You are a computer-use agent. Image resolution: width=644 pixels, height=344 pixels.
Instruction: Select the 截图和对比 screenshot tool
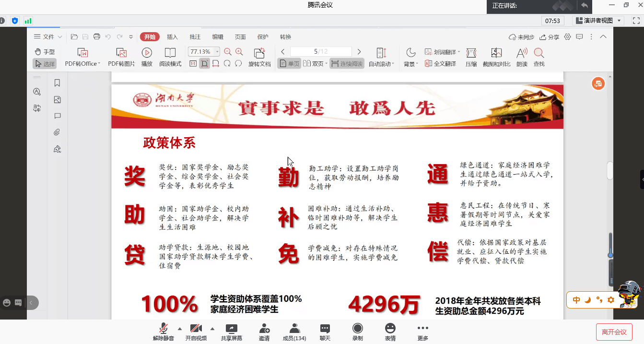pos(496,53)
